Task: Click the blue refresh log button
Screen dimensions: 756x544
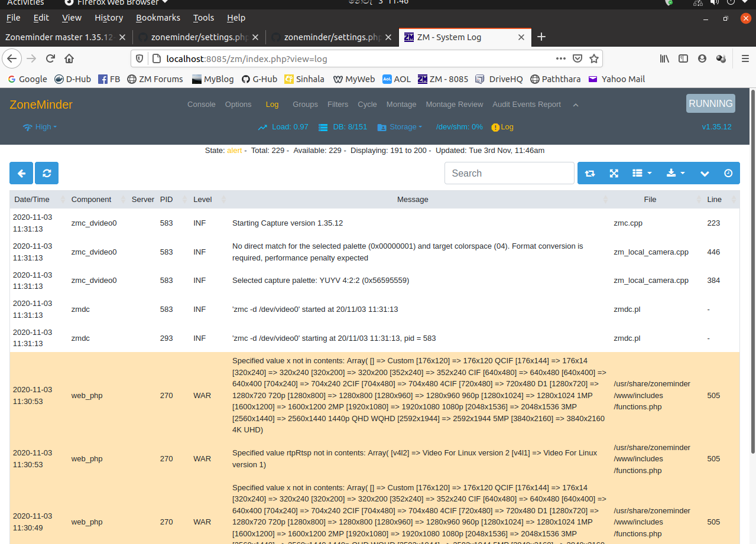Action: pyautogui.click(x=47, y=173)
